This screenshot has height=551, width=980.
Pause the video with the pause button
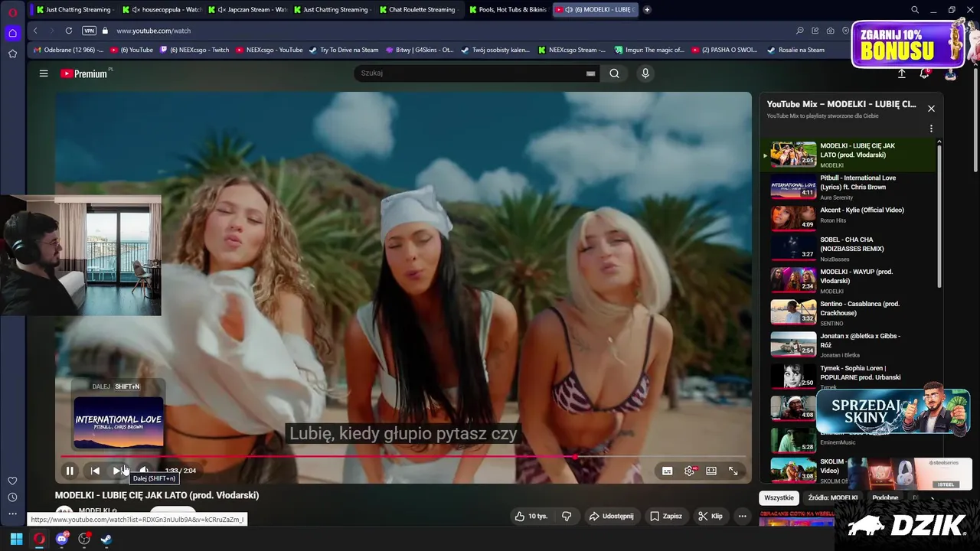pyautogui.click(x=70, y=471)
